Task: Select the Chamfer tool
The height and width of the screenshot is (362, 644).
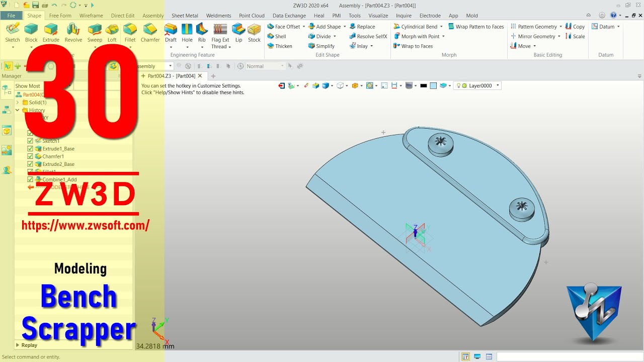Action: tap(150, 33)
